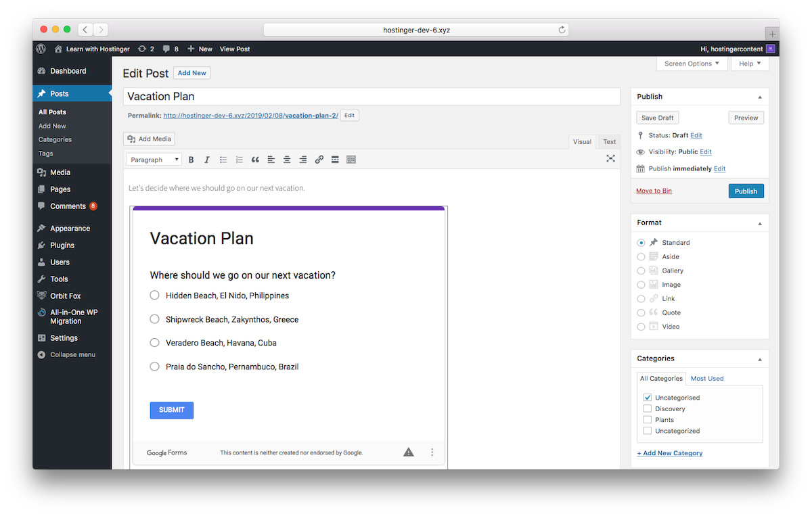
Task: Choose the Gallery post format
Action: click(641, 271)
